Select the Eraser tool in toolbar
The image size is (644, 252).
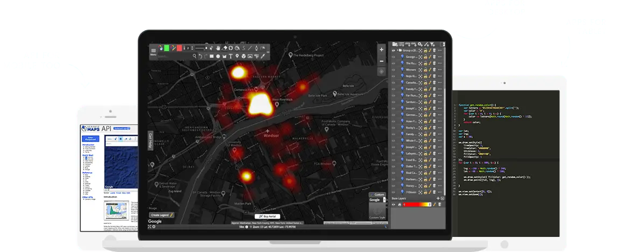pyautogui.click(x=225, y=48)
